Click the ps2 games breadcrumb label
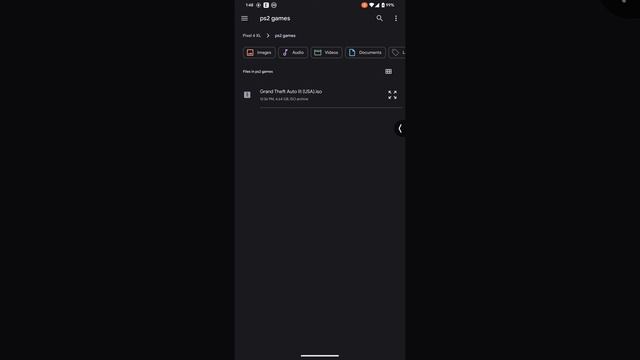The image size is (640, 360). 285,36
